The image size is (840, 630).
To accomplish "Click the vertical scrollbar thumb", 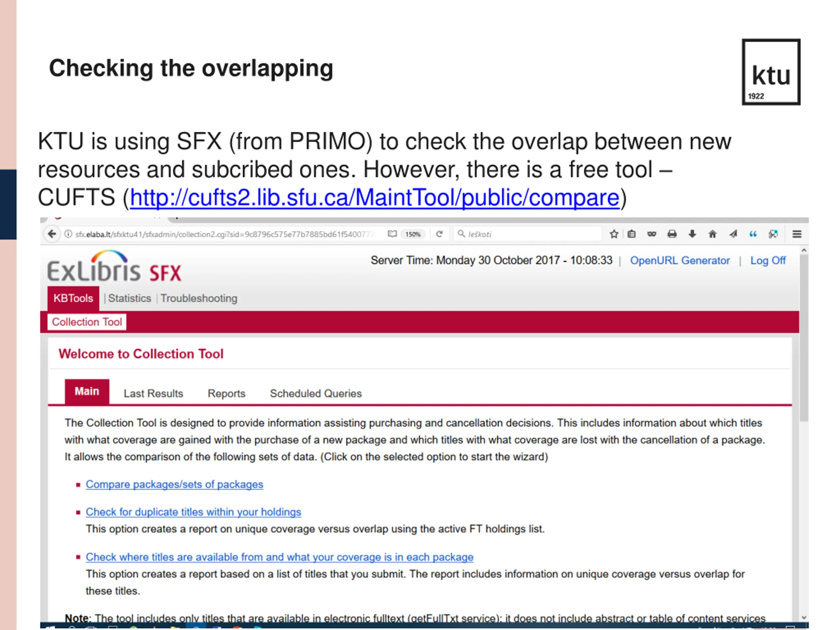I will (x=804, y=338).
